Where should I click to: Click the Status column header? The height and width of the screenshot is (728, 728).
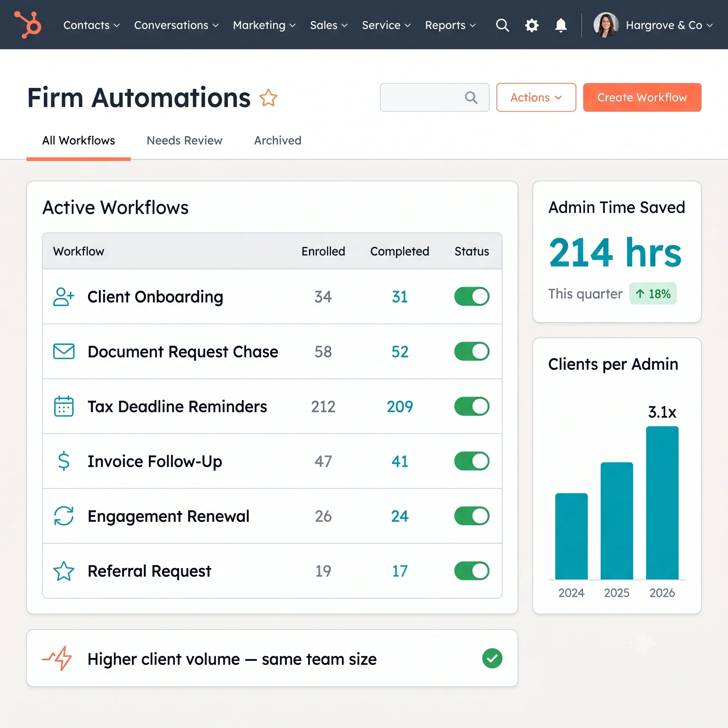point(471,251)
